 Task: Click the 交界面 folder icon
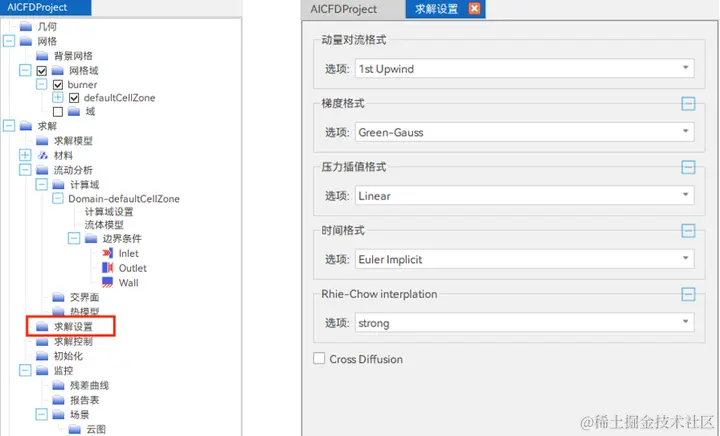(x=58, y=297)
